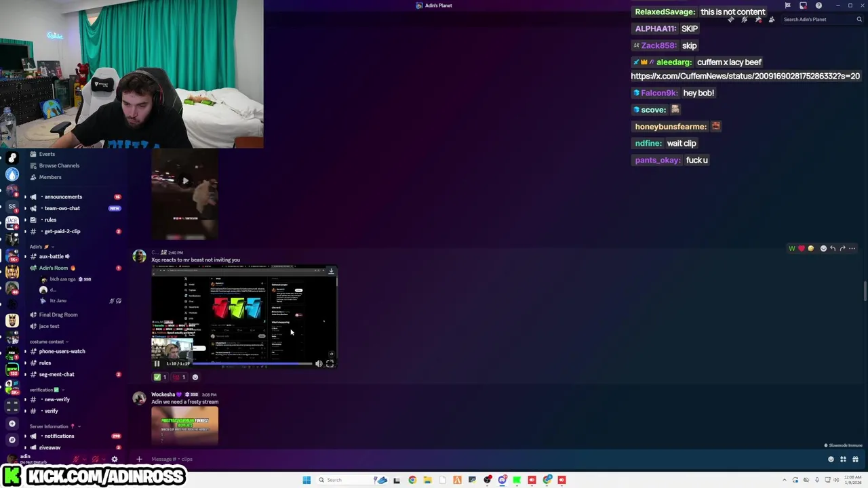This screenshot has height=488, width=868.
Task: Open More options on hovered message
Action: pos(852,249)
